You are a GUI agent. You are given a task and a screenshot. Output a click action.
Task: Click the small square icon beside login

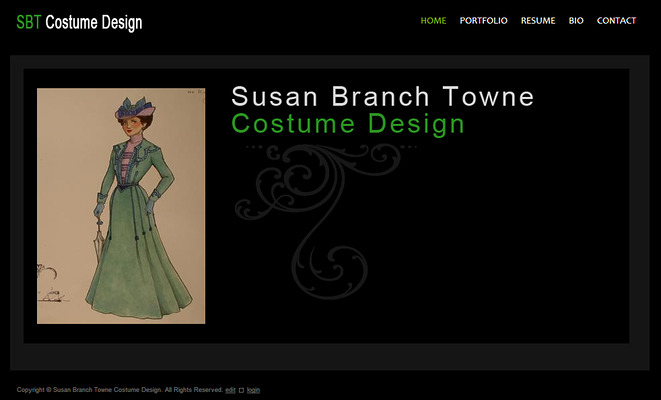[241, 390]
